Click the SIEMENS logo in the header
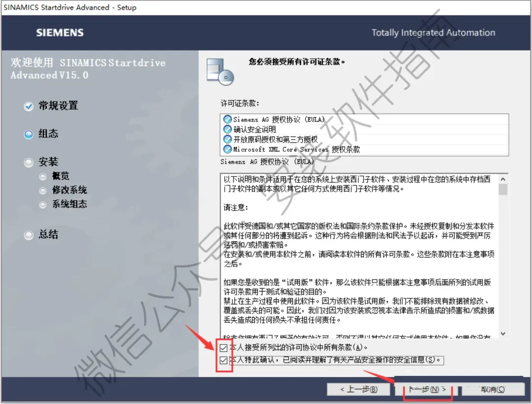The width and height of the screenshot is (532, 404). [60, 32]
